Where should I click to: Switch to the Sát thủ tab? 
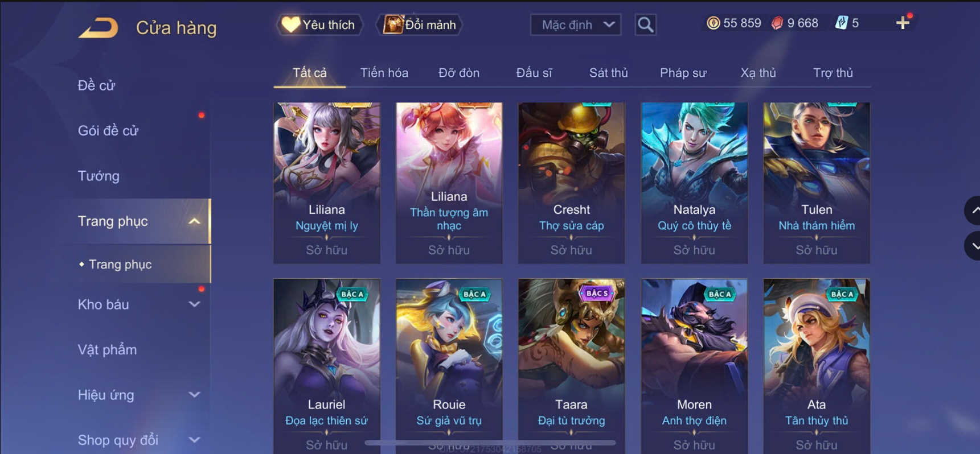click(608, 73)
